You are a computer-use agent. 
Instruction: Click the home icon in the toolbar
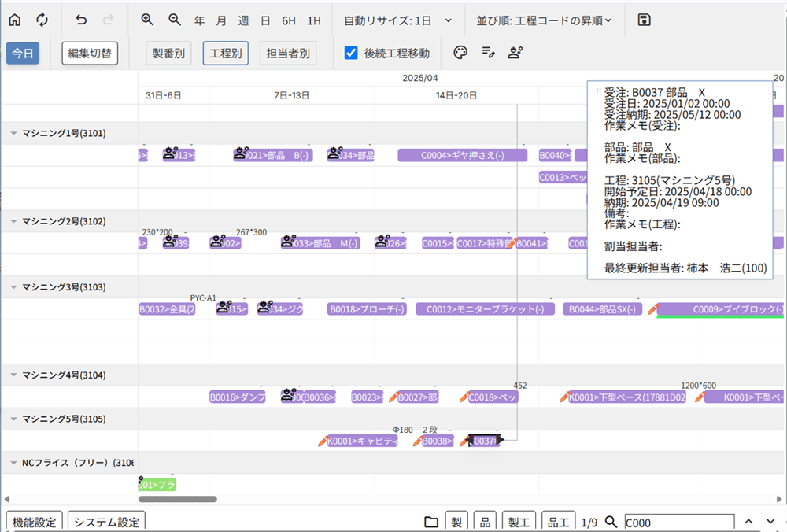tap(15, 20)
